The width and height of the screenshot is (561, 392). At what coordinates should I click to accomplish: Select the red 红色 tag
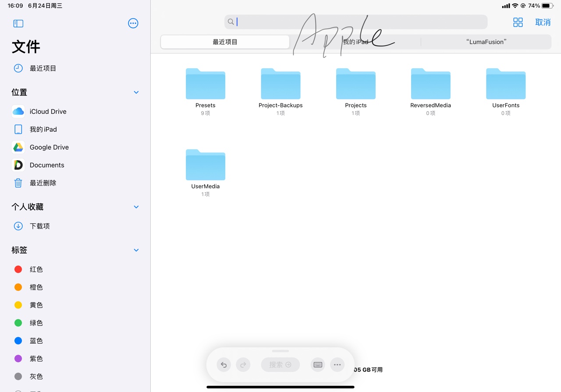coord(36,269)
